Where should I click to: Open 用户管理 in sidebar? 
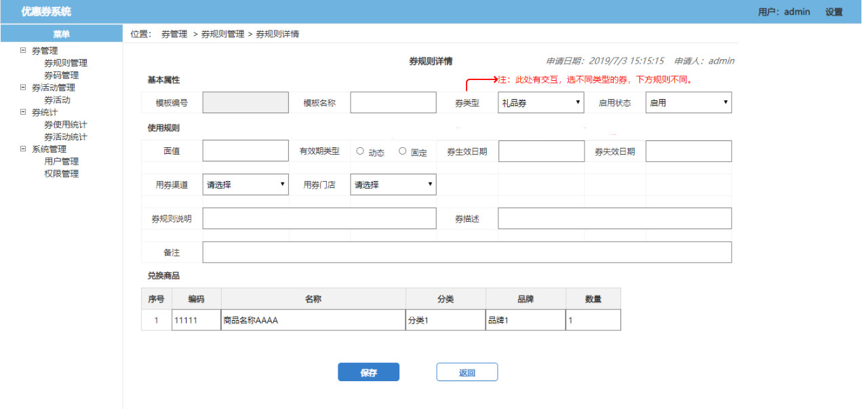[62, 161]
